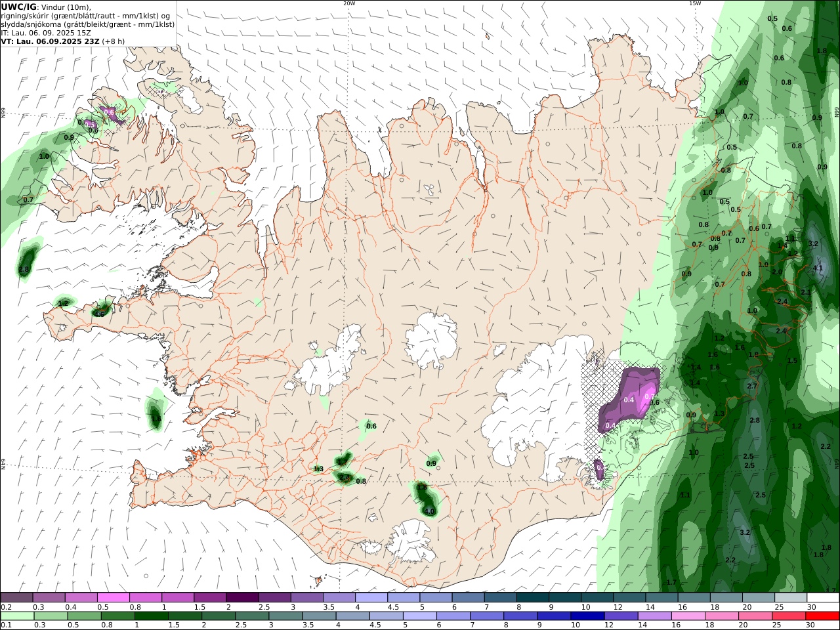Pick the lavender 4 swatch in upper legend row
840x630 pixels.
pyautogui.click(x=371, y=597)
